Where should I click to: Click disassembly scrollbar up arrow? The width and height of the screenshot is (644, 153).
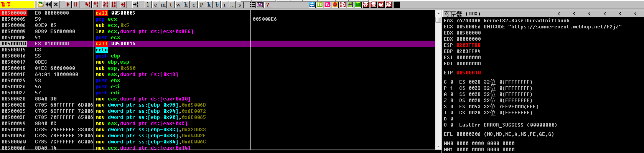(438, 13)
